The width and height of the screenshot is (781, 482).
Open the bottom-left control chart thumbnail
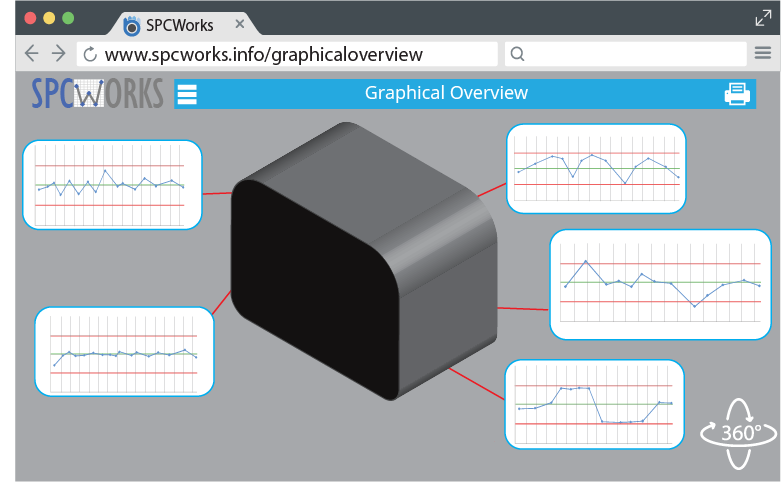click(x=125, y=351)
